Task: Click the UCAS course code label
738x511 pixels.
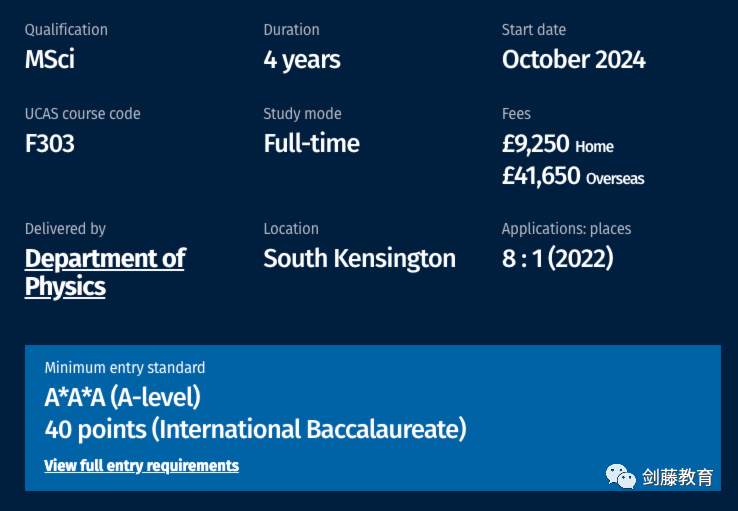Action: tap(82, 114)
